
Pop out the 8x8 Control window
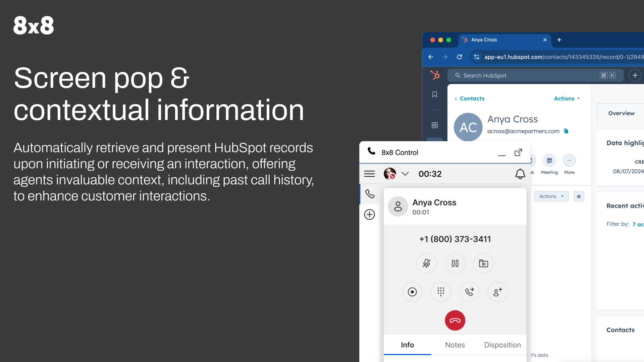tap(518, 153)
